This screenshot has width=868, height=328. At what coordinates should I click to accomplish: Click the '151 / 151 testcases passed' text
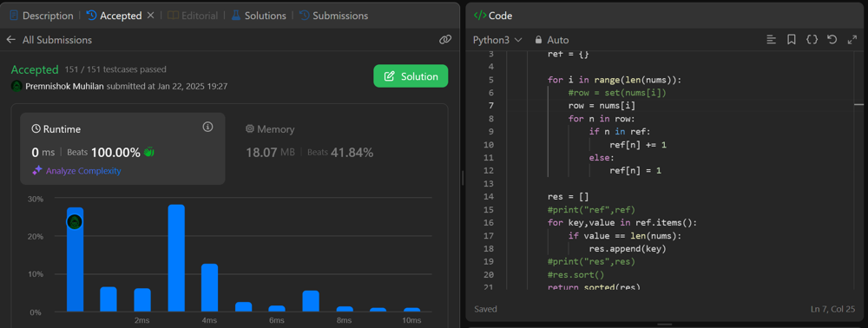(115, 69)
